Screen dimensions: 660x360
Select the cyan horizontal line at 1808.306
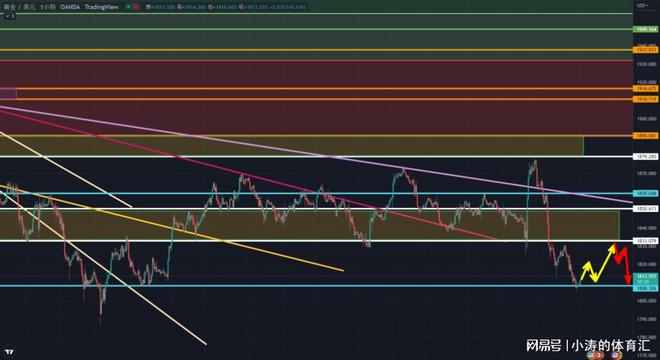point(316,286)
